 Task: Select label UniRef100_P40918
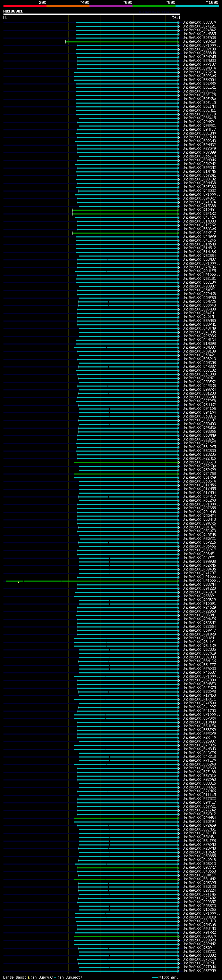(199, 860)
